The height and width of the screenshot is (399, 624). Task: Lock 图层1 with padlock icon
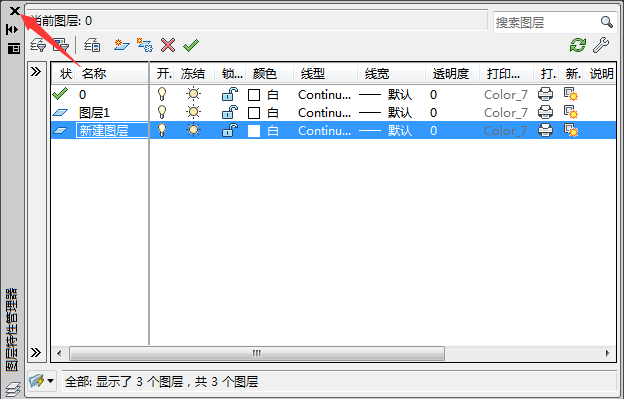click(x=230, y=112)
